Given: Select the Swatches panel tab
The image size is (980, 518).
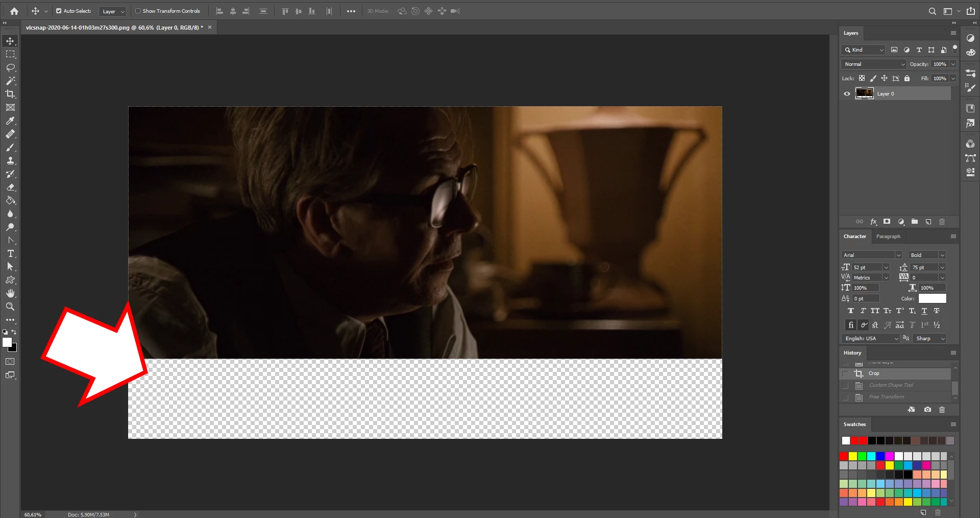Looking at the screenshot, I should tap(855, 425).
